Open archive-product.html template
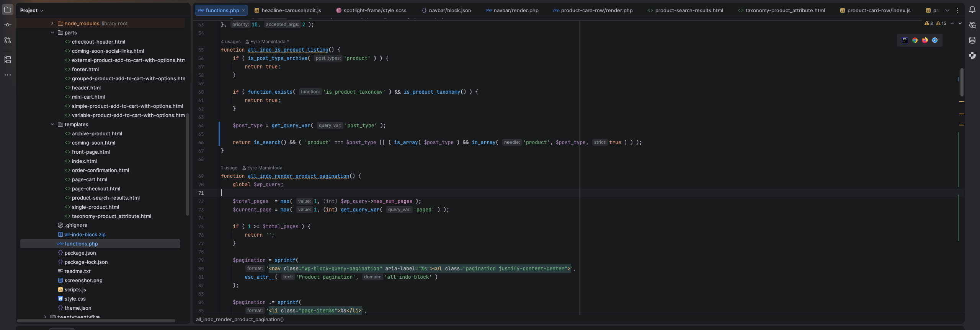The width and height of the screenshot is (980, 330). click(97, 133)
